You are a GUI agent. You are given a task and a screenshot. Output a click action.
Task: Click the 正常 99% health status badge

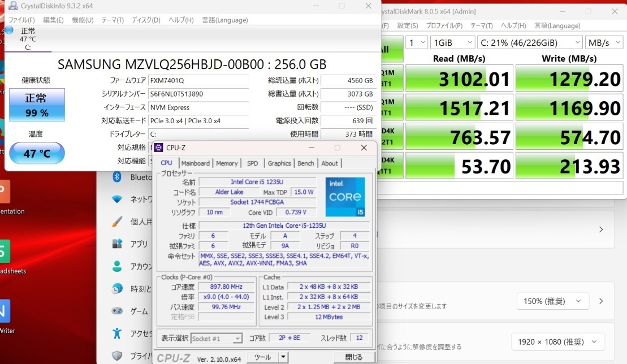pos(36,105)
